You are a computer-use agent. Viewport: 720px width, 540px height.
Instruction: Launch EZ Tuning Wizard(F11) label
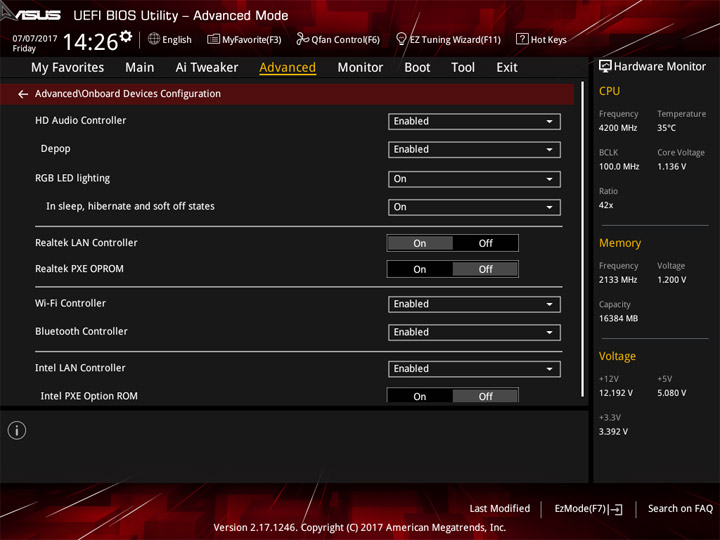[x=455, y=39]
